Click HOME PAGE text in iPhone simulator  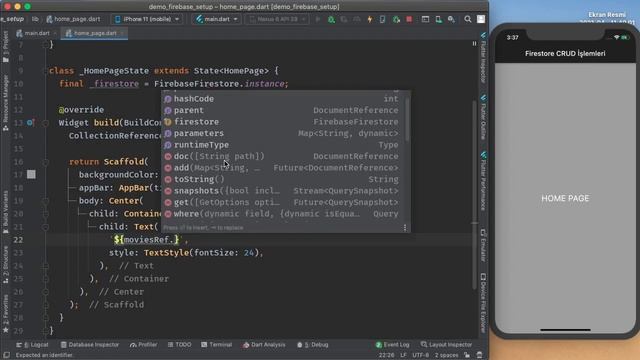(565, 198)
